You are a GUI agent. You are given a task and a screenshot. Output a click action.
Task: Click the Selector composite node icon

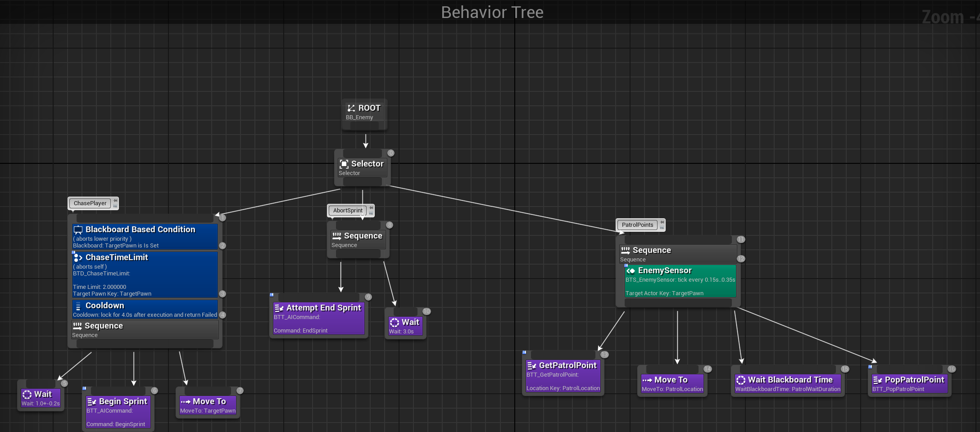click(344, 164)
